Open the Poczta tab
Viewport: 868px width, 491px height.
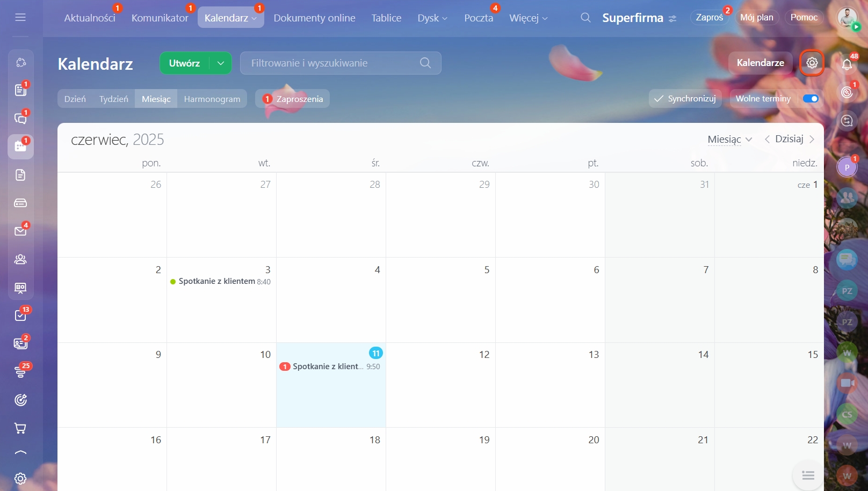tap(479, 18)
